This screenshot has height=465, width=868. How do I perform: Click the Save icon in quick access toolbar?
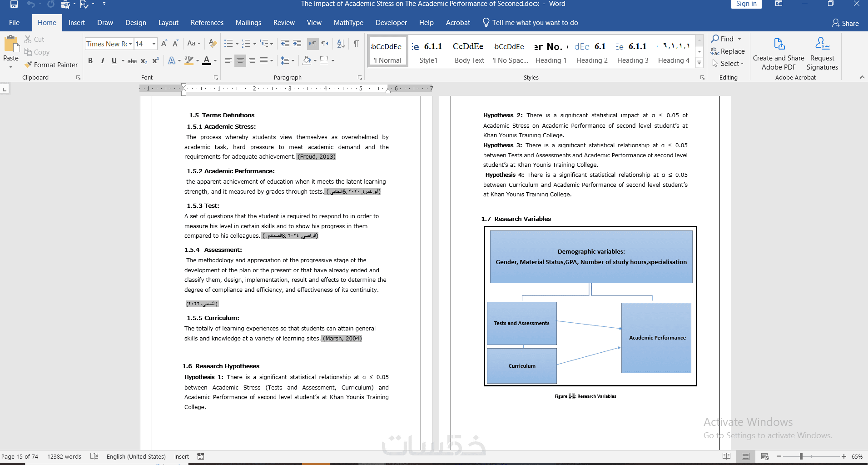(14, 4)
